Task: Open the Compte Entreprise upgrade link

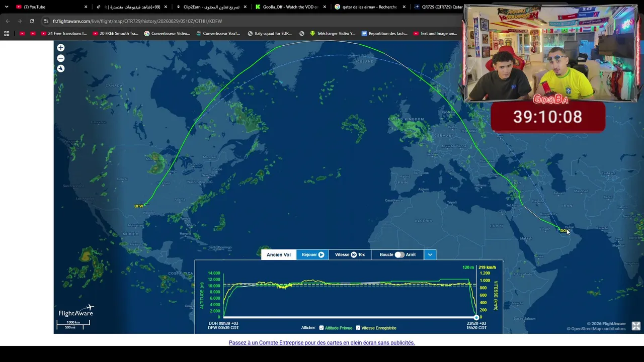Action: (x=322, y=343)
